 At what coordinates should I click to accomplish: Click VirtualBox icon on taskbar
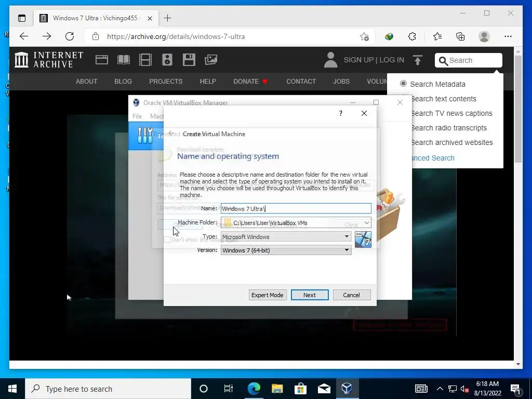[x=347, y=389]
